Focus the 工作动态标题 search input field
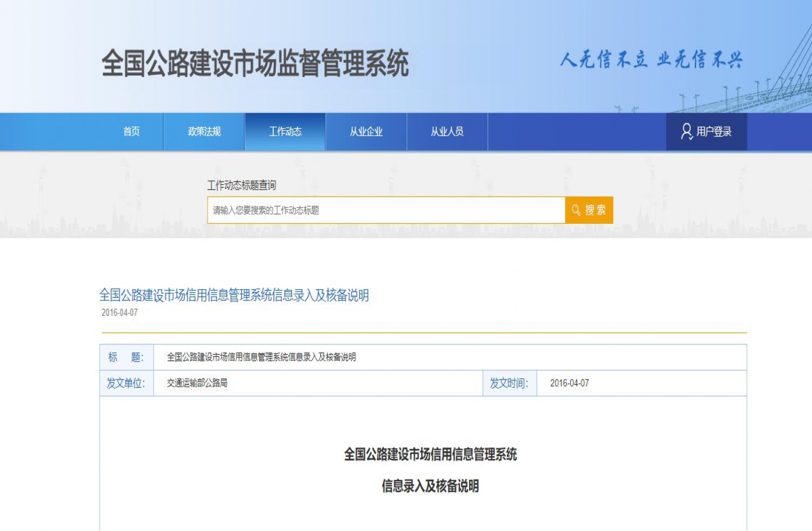812x531 pixels. click(386, 210)
